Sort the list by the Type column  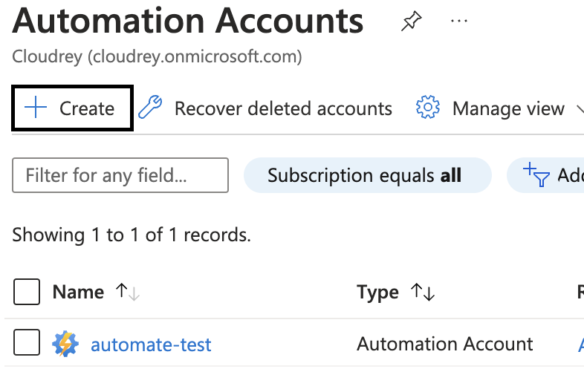click(x=377, y=292)
